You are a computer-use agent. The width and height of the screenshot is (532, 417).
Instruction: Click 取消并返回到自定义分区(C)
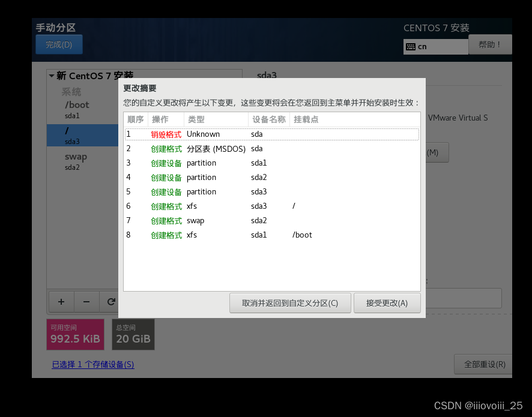pyautogui.click(x=290, y=303)
